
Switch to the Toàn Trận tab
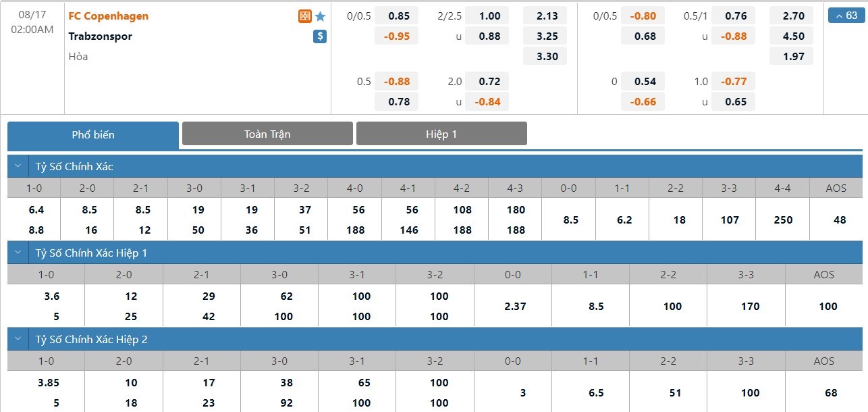coord(267,134)
